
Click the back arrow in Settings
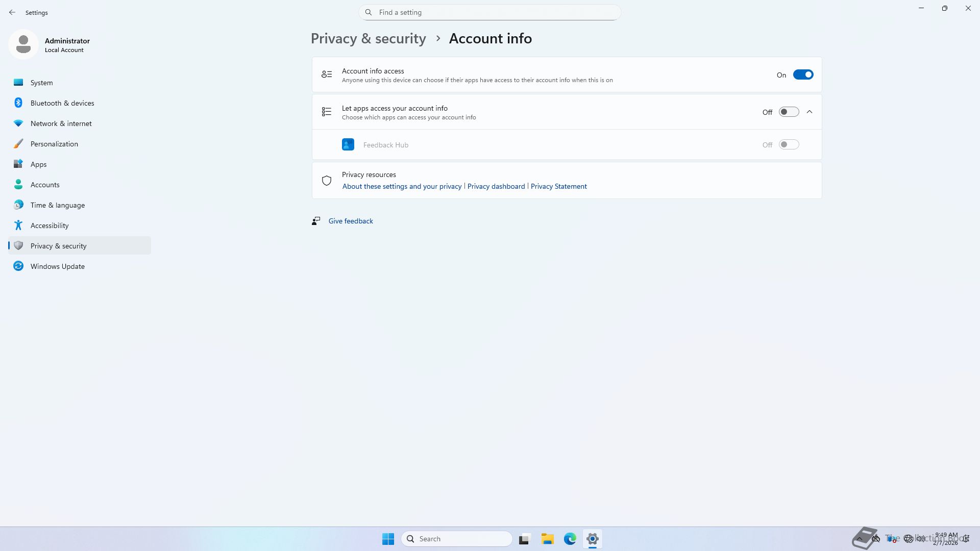pos(12,12)
